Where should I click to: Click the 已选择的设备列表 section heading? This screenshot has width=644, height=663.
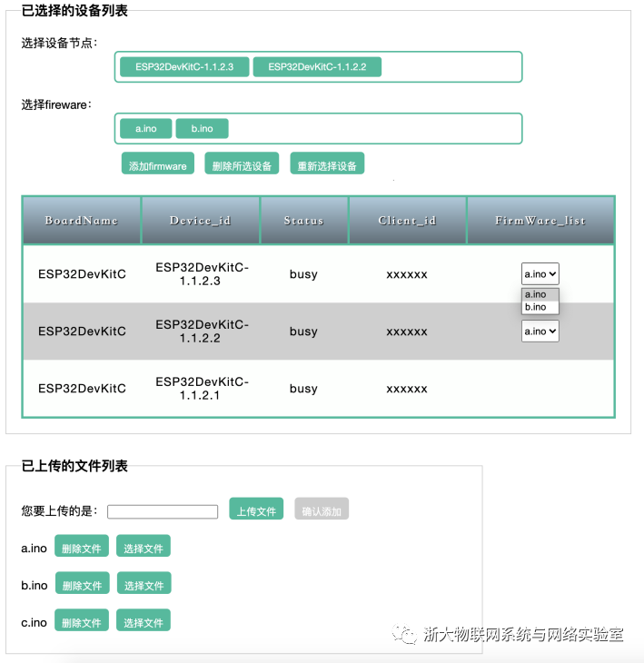point(74,10)
